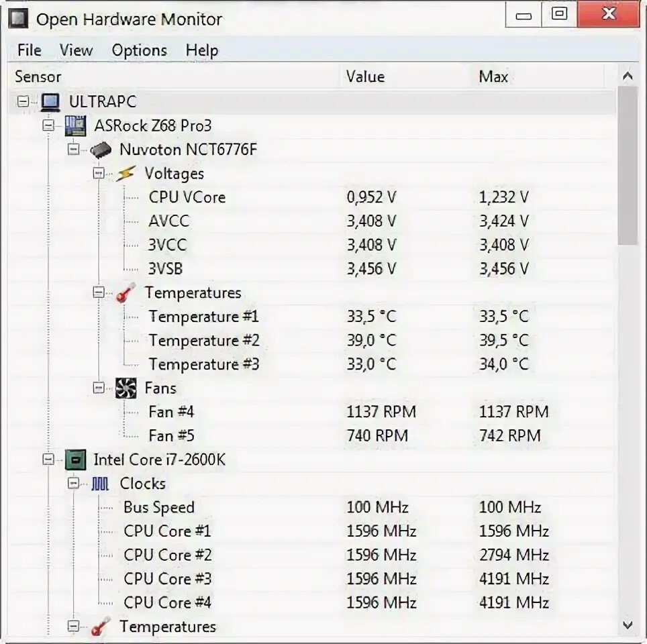Collapse the Voltages group
Viewport: 647px width, 644px height.
point(98,173)
